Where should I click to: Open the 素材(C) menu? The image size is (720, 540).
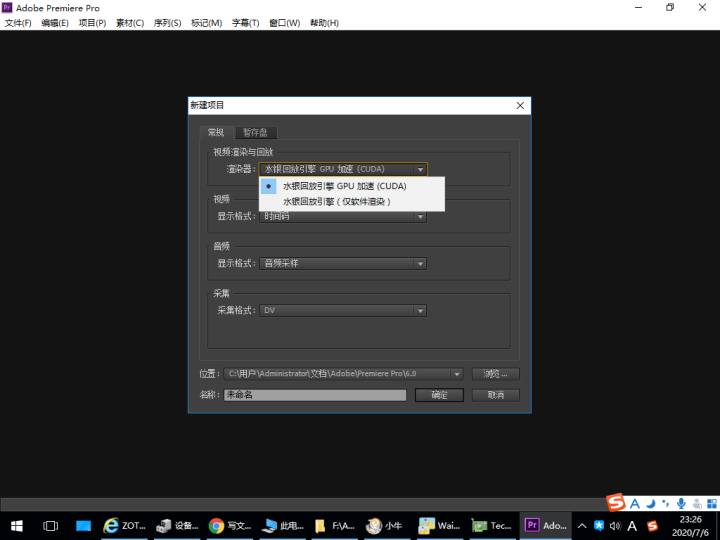tap(130, 23)
